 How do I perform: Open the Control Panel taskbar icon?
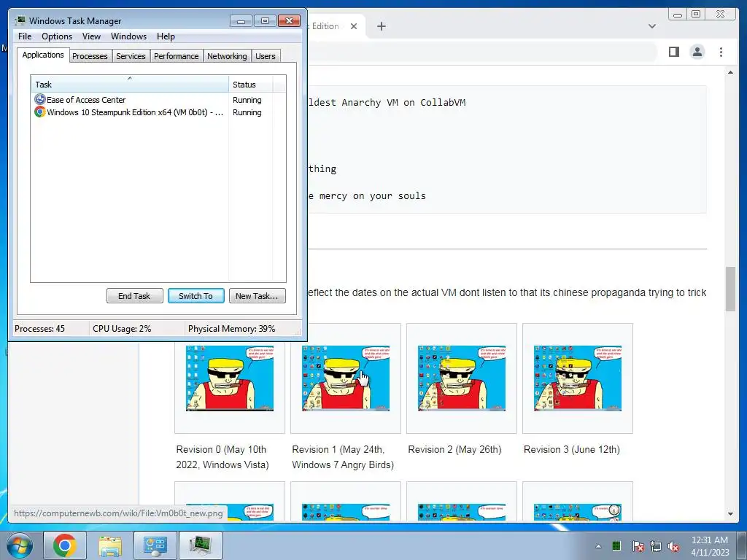tap(155, 545)
